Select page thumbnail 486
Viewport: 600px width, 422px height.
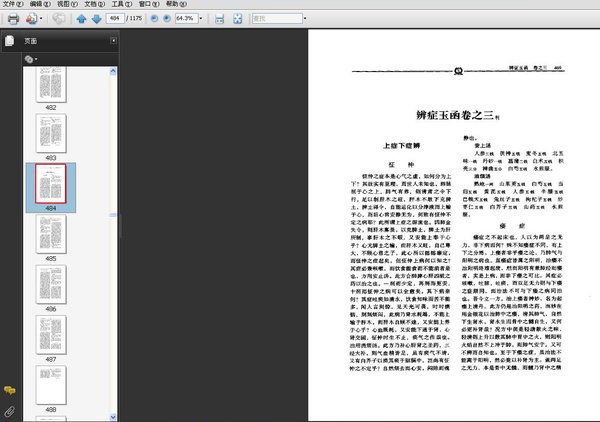coord(51,284)
